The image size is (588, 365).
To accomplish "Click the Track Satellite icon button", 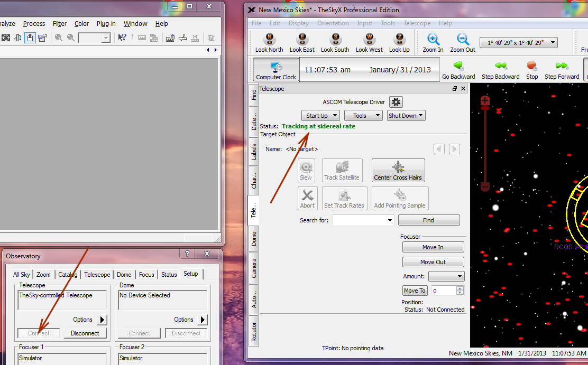I will pos(342,170).
